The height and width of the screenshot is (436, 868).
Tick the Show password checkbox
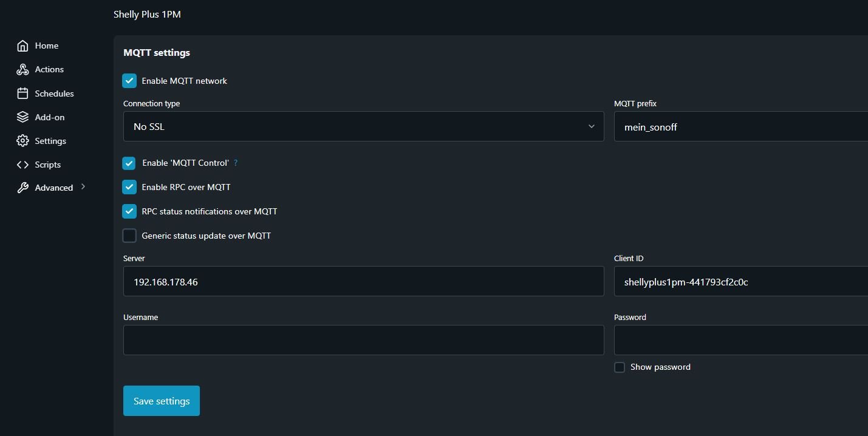pyautogui.click(x=620, y=367)
